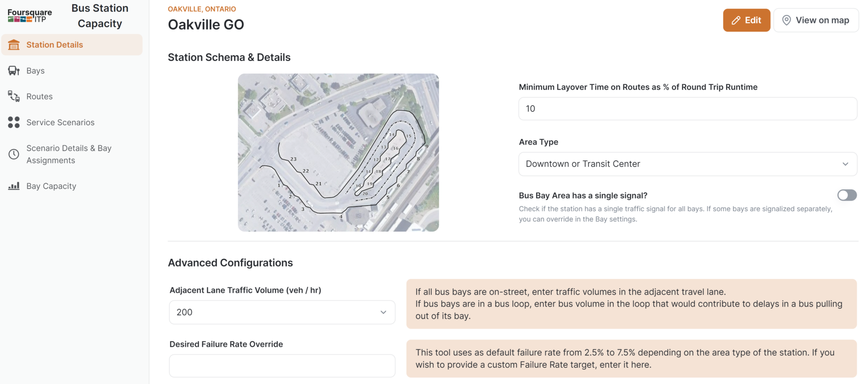868x384 pixels.
Task: Open the Area Type dropdown
Action: [x=688, y=164]
